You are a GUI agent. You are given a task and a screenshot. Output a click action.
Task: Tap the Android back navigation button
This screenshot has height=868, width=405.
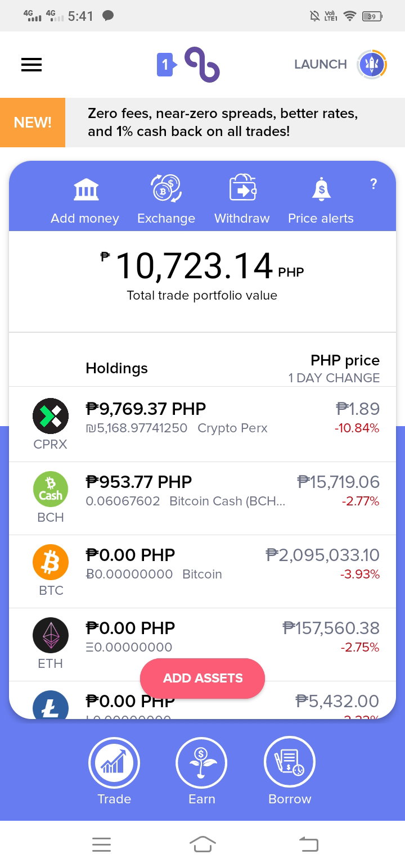tap(308, 844)
